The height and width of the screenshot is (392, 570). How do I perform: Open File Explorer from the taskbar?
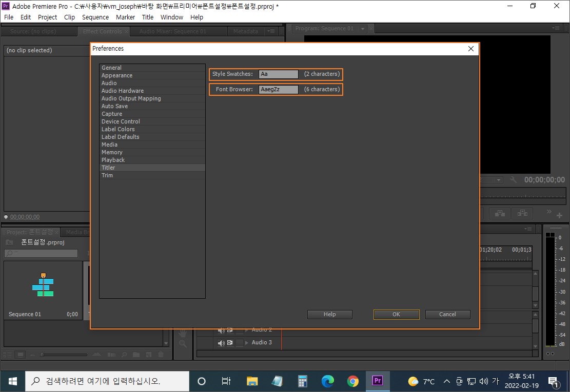[252, 381]
